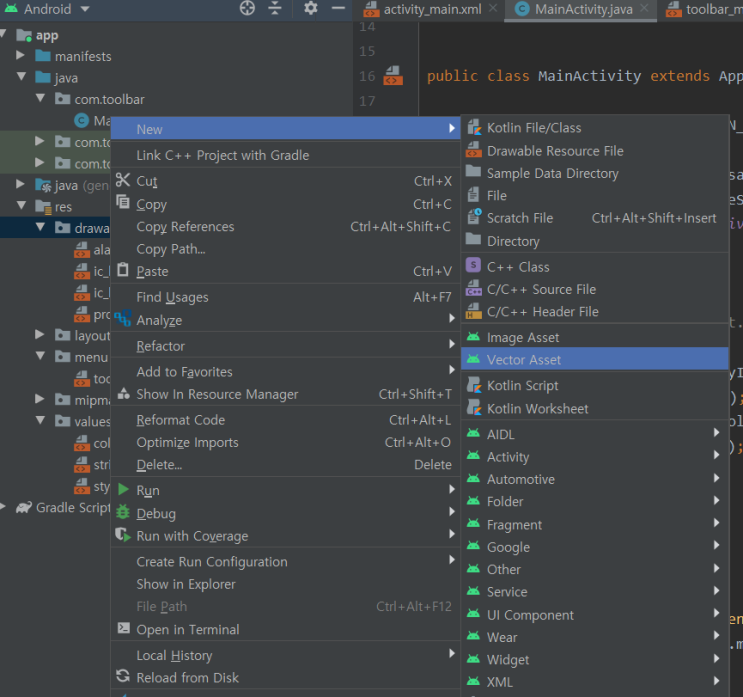Select the app module in project tree
The width and height of the screenshot is (743, 697).
tap(47, 35)
